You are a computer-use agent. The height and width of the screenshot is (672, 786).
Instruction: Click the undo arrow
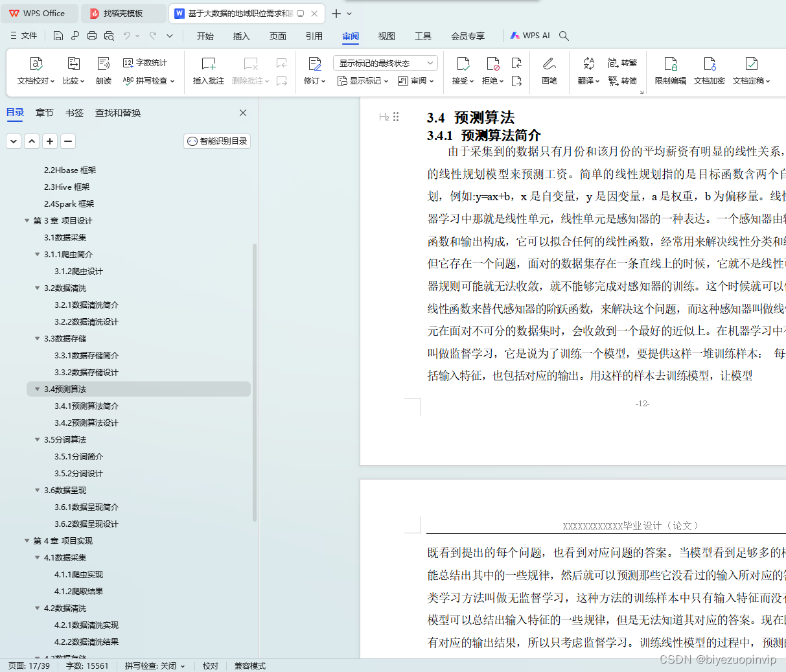coord(127,36)
